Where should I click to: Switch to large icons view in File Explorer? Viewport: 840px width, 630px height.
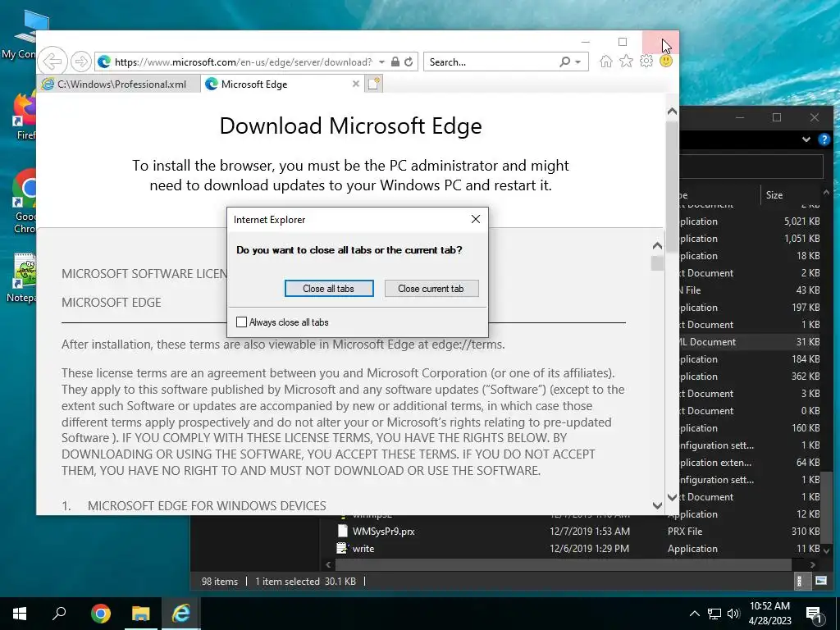pyautogui.click(x=820, y=581)
